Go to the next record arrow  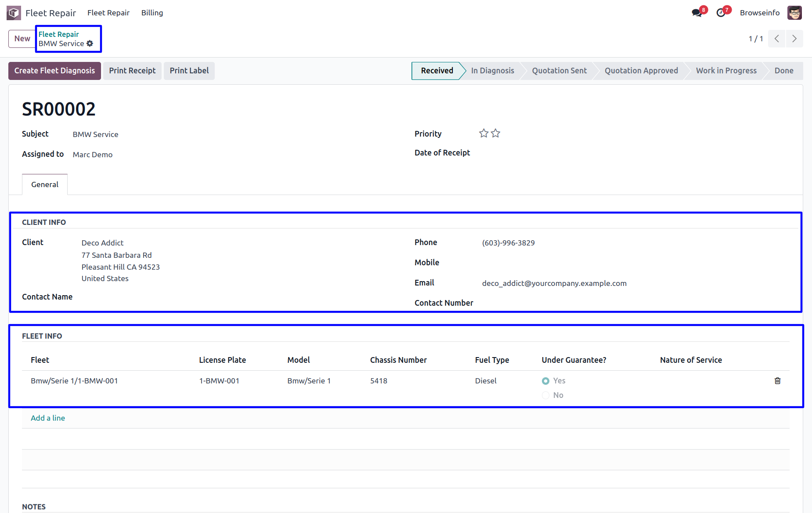[794, 39]
